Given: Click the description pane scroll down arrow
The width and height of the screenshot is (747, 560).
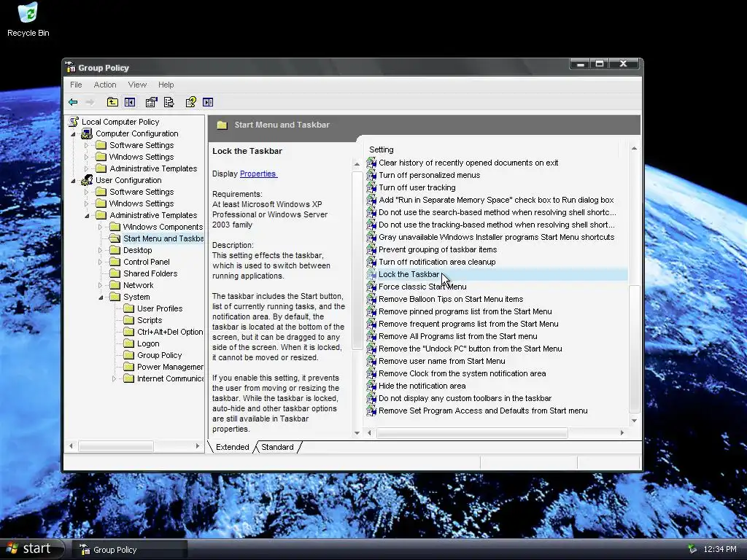Looking at the screenshot, I should 357,433.
